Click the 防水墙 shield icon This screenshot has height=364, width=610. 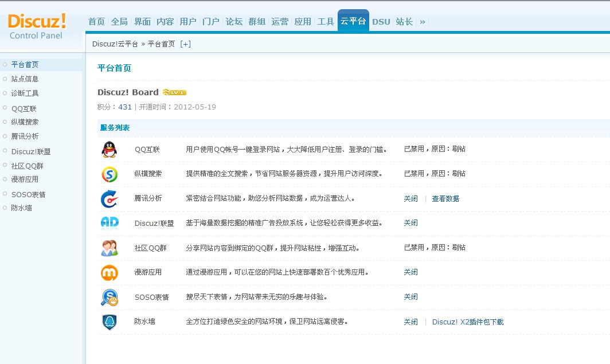[x=110, y=322]
